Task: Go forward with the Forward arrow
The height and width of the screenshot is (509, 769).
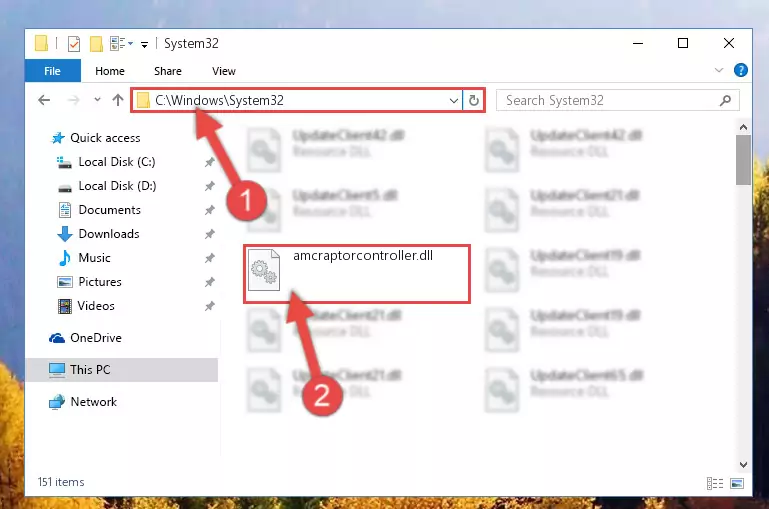Action: [x=73, y=100]
